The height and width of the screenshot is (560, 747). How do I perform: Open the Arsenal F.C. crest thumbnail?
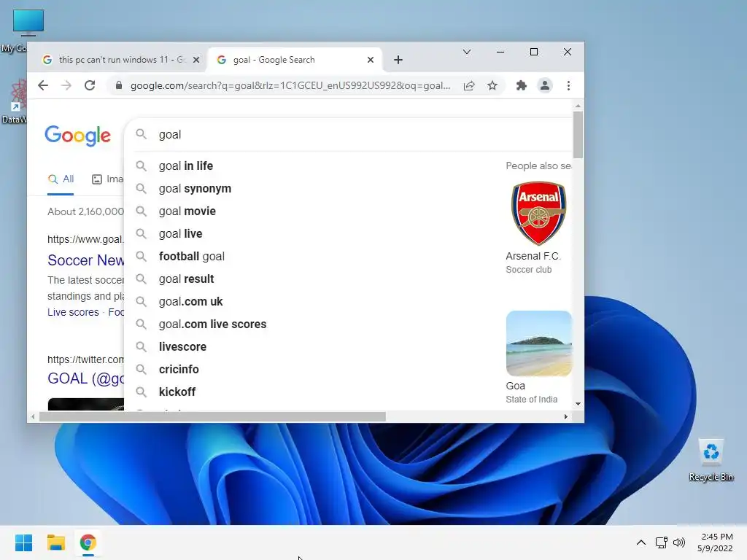(x=538, y=214)
